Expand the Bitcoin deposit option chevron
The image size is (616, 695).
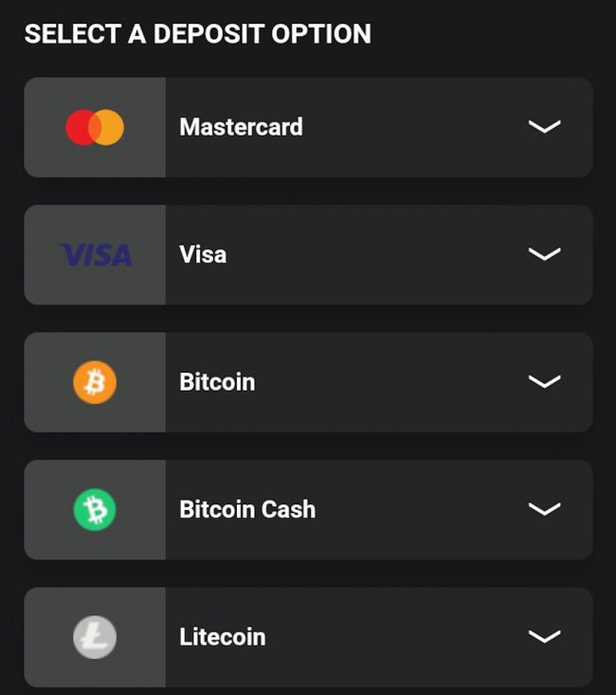(544, 382)
